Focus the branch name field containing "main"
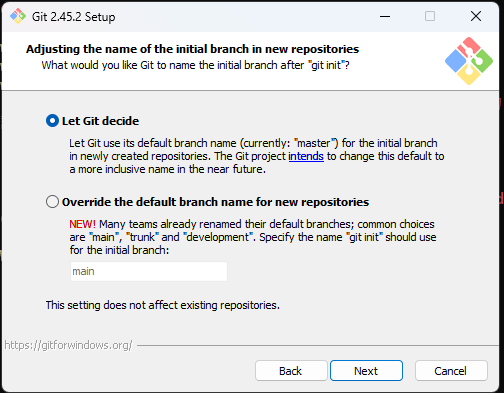 click(x=149, y=271)
